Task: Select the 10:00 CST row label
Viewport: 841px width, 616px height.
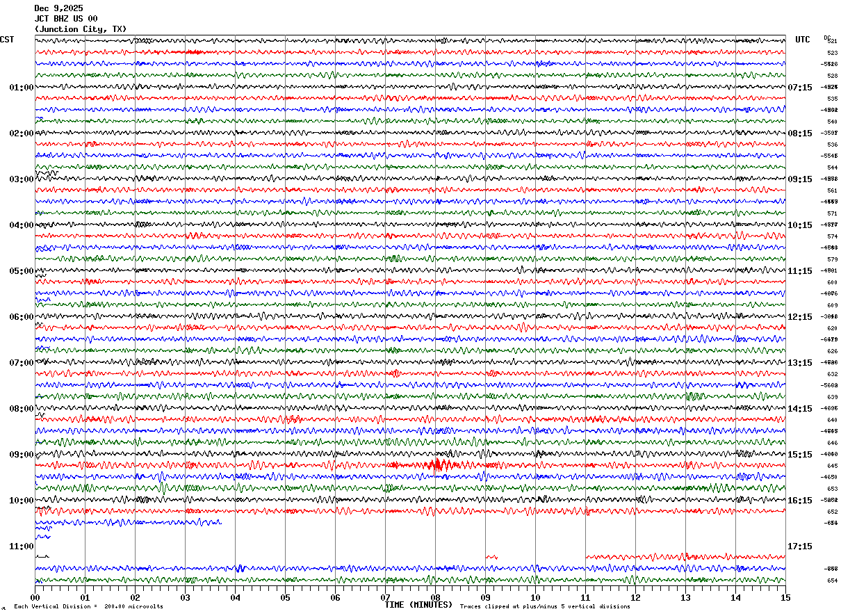Action: [22, 501]
